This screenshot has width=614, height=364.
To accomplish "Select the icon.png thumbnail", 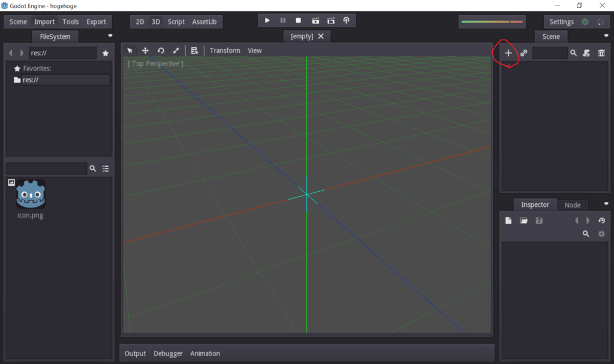I will point(31,194).
